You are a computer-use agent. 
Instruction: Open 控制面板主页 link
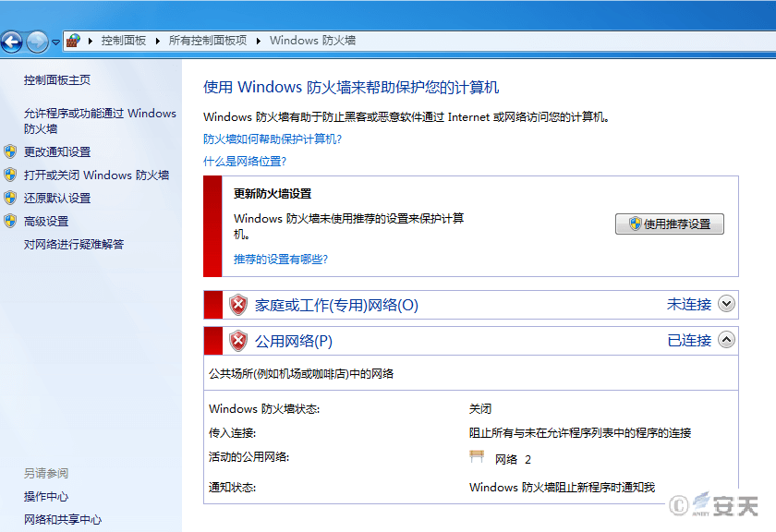(x=57, y=80)
